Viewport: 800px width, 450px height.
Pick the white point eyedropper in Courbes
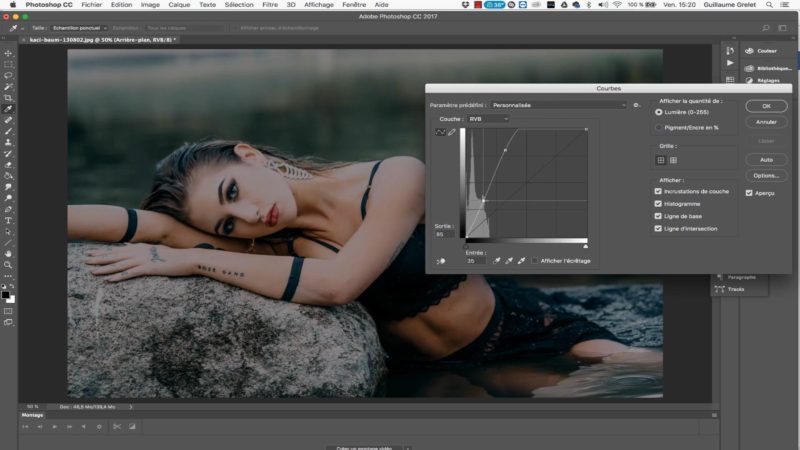521,261
